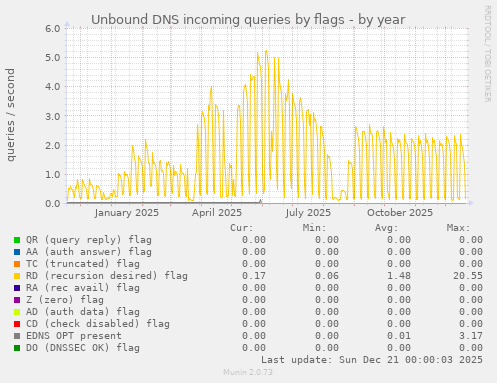Click the 'Avg:' column header
Screen dimensions: 497x383
[x=386, y=228]
